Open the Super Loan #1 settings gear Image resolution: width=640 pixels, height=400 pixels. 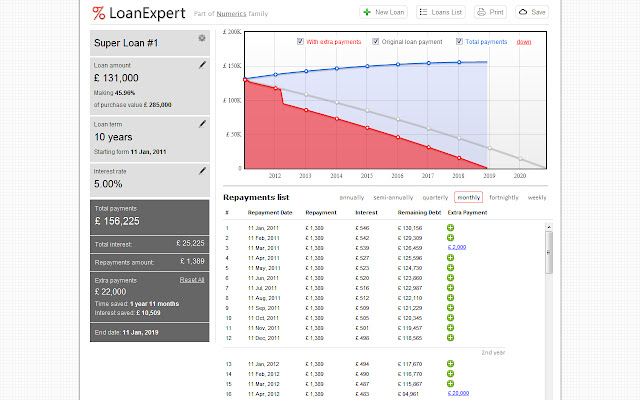tap(202, 38)
